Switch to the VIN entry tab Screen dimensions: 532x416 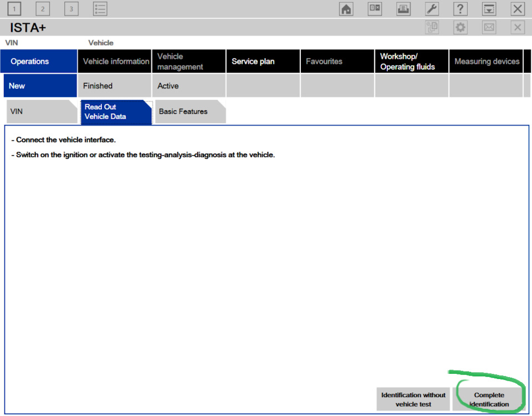tap(42, 111)
